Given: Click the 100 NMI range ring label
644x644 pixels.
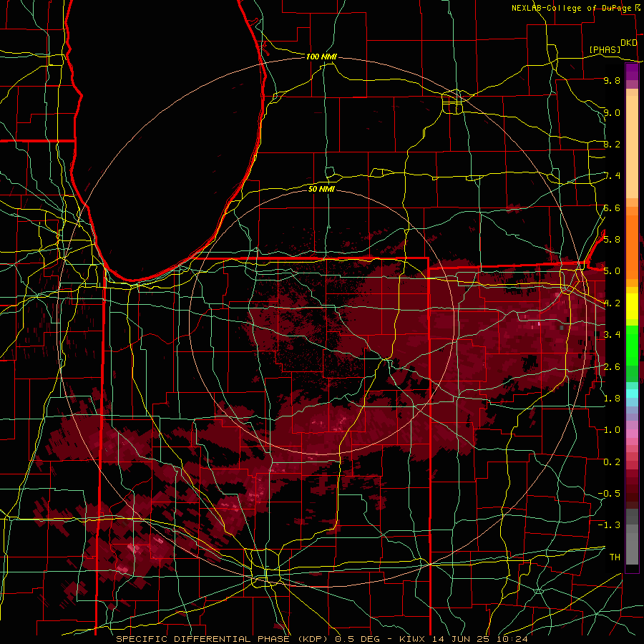Looking at the screenshot, I should pos(321,57).
